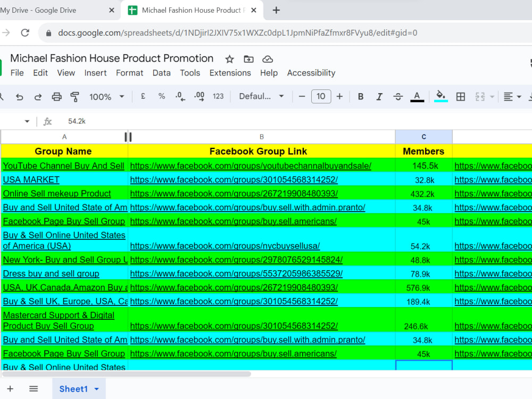Open the USA MARKET group link
The image size is (532, 399).
(31, 179)
